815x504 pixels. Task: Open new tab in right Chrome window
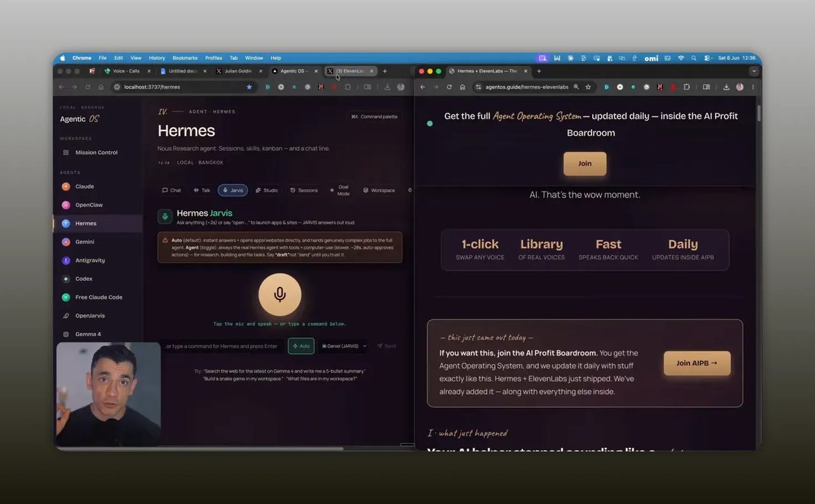[539, 71]
